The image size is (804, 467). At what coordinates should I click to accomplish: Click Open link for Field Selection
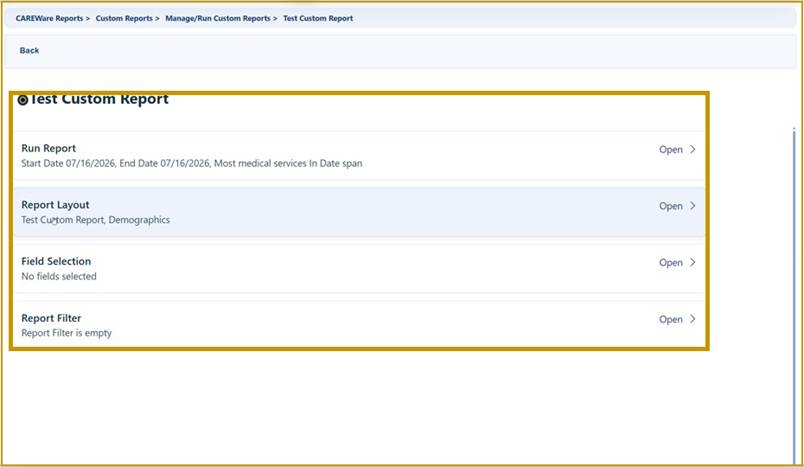click(x=671, y=262)
